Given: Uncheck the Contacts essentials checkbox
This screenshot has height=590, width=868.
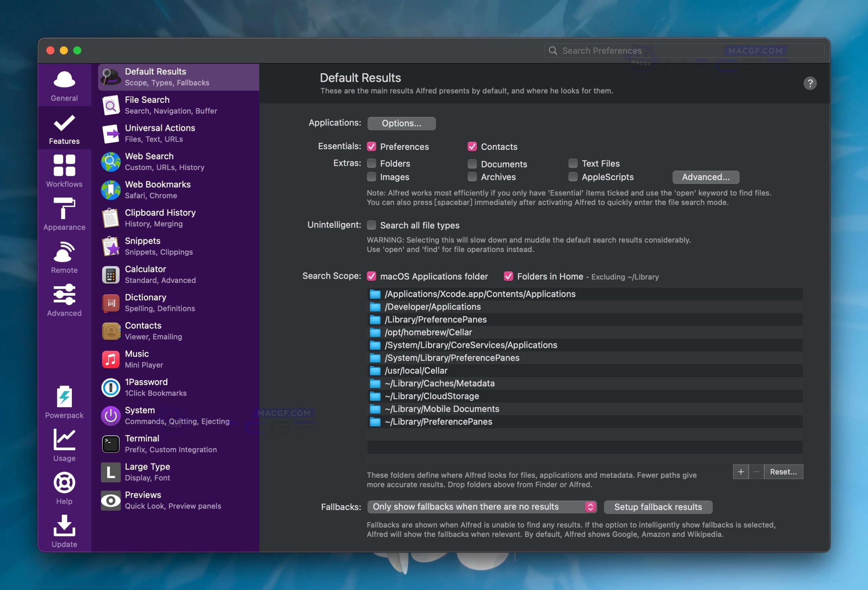Looking at the screenshot, I should (472, 146).
